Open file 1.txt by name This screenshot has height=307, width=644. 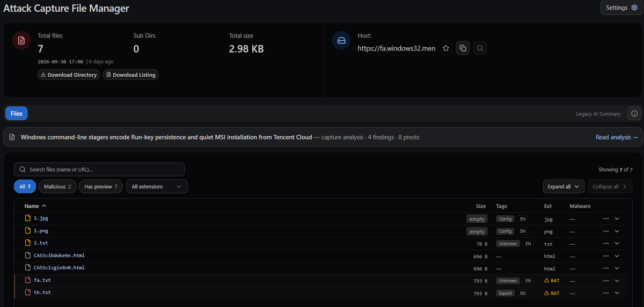click(x=41, y=243)
